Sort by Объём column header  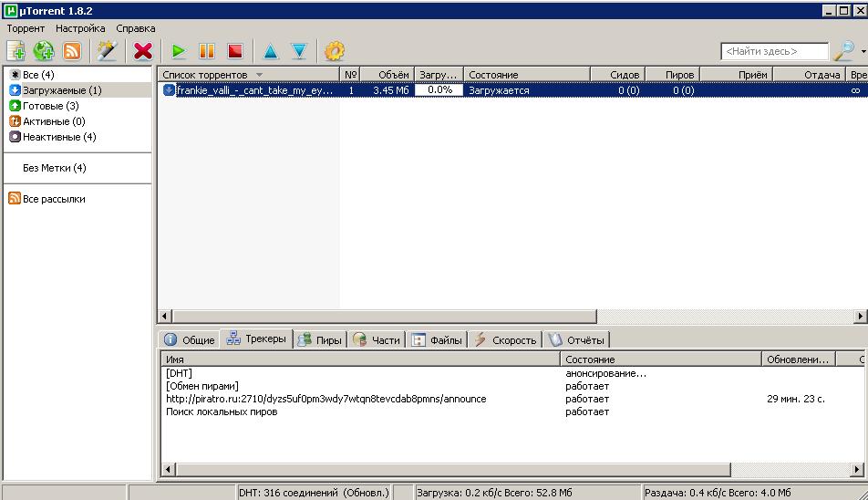[387, 74]
